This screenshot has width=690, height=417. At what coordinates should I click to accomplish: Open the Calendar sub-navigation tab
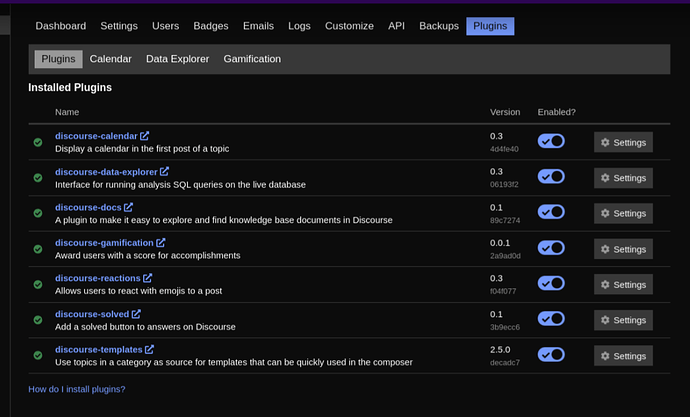[110, 59]
